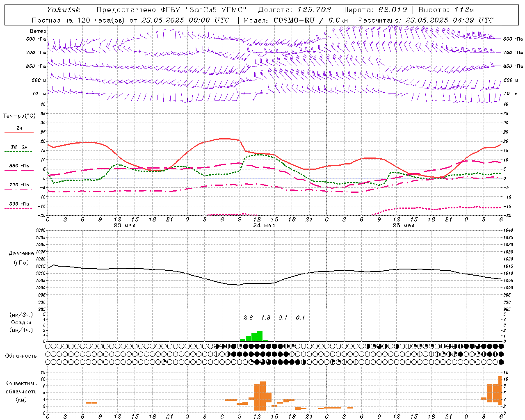This screenshot has width=525, height=420.
Task: Select the Высота: 112м field
Action: click(x=446, y=9)
